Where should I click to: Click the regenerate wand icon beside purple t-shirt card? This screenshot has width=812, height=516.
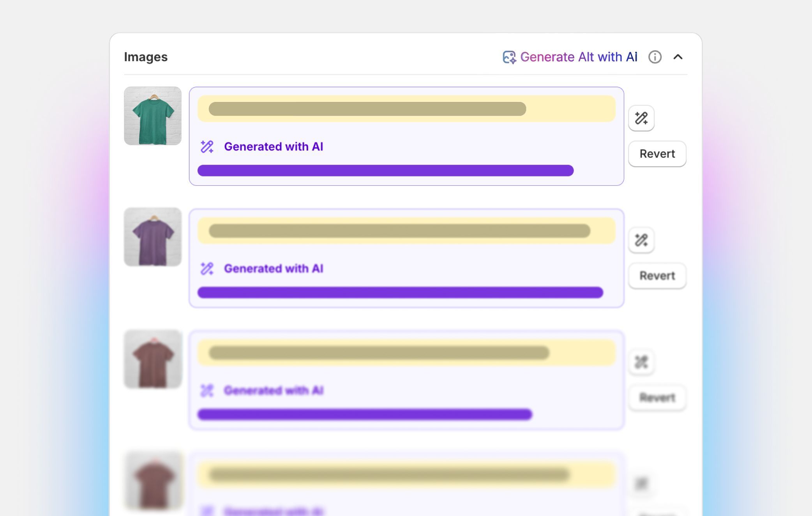click(641, 240)
